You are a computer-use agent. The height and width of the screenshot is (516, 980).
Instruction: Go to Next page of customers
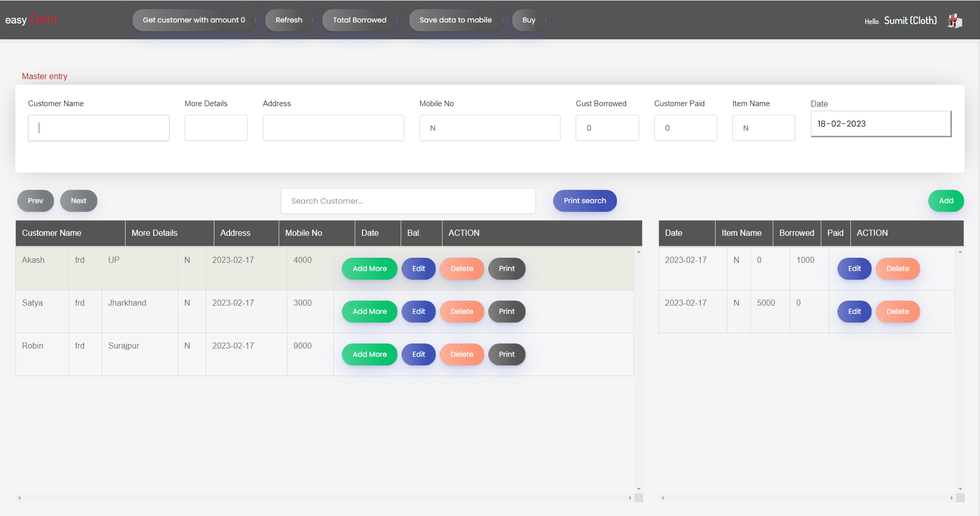(79, 201)
